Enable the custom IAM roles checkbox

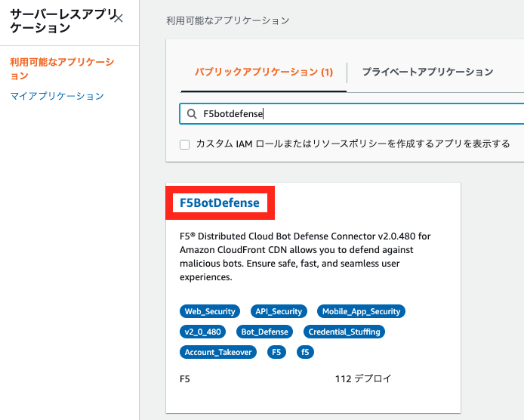click(x=185, y=144)
